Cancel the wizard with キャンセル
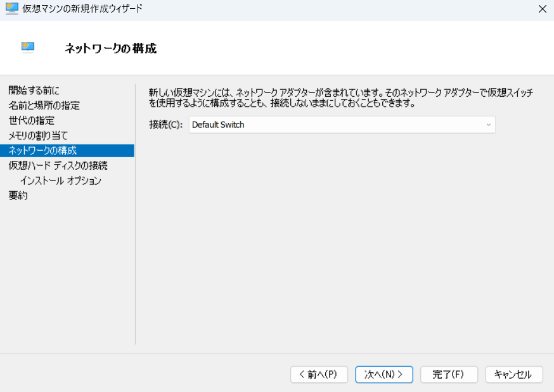 click(x=514, y=374)
